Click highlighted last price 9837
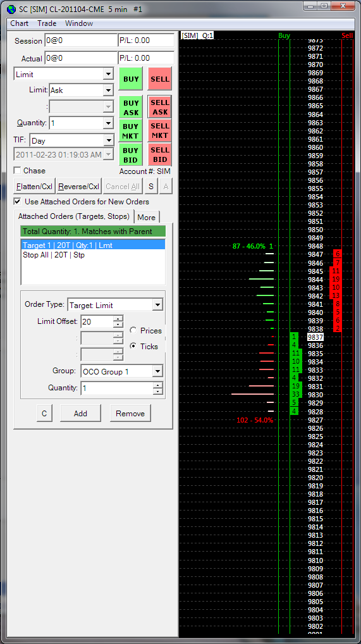Viewport: 361px width, 644px height. 315,337
